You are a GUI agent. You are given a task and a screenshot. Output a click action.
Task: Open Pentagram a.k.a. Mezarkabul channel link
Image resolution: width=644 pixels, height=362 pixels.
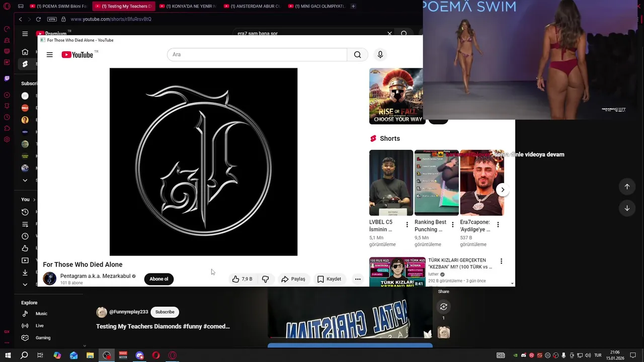[95, 276]
